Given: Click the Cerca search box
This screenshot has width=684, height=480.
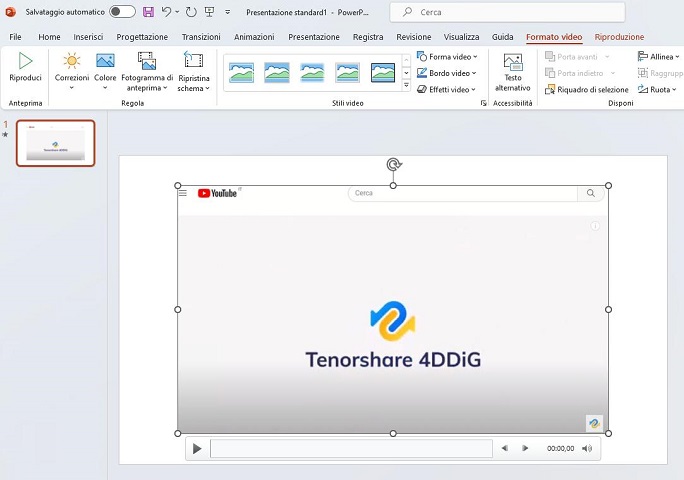Looking at the screenshot, I should coord(507,12).
